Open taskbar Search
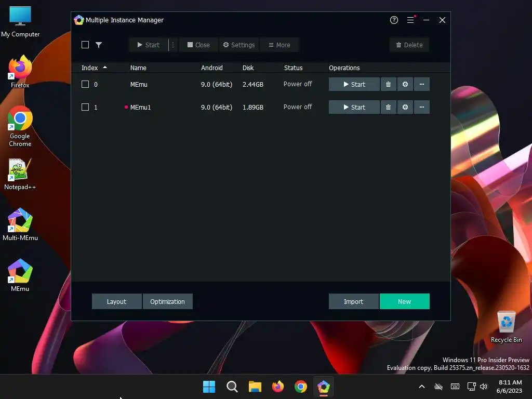Viewport: 532px width, 399px height. tap(232, 387)
